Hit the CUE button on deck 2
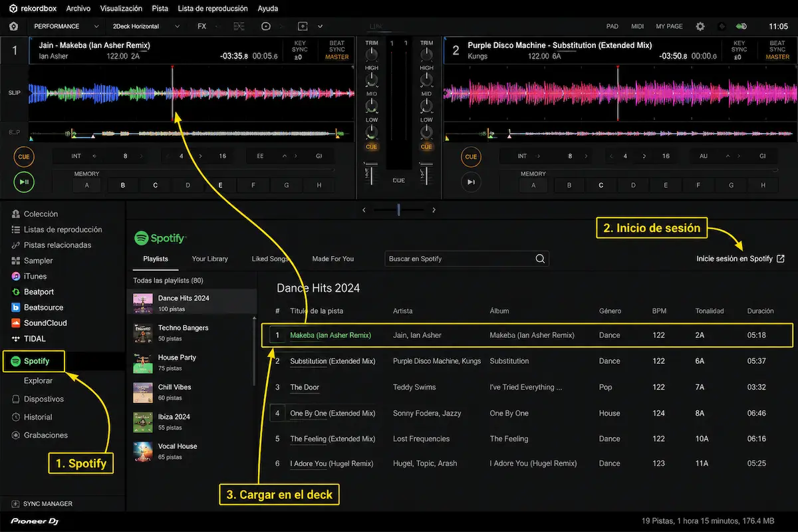 (x=471, y=157)
